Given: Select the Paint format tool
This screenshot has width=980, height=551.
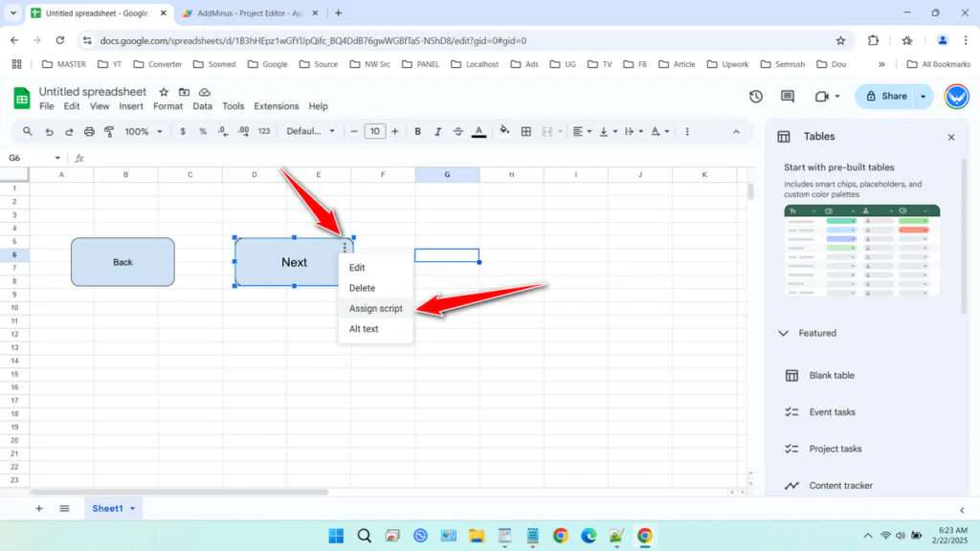Looking at the screenshot, I should (108, 131).
